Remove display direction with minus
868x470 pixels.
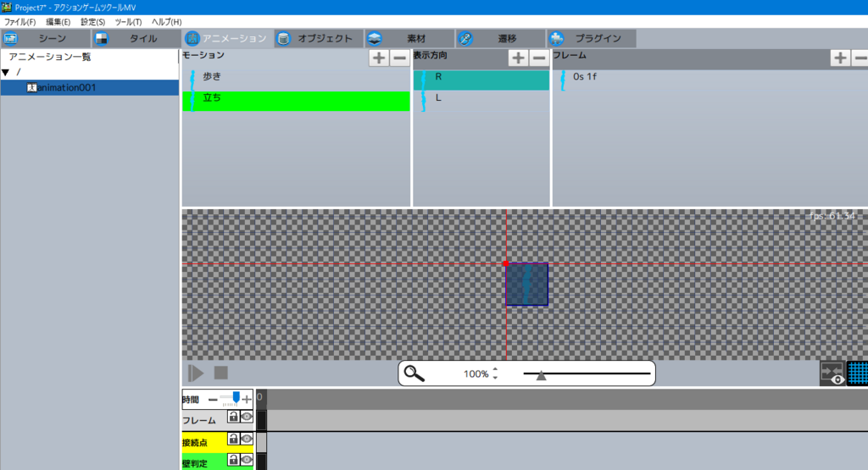tap(539, 58)
